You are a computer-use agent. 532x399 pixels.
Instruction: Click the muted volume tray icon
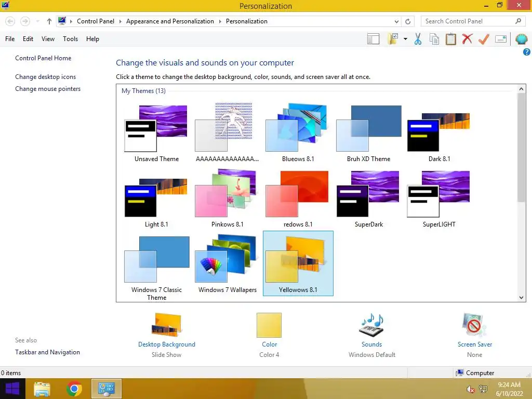tap(470, 389)
